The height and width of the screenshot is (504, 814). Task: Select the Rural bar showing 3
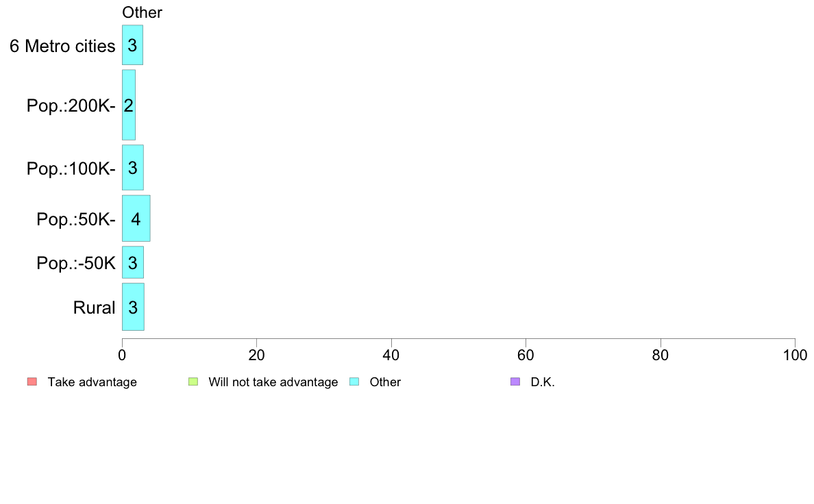coord(133,307)
